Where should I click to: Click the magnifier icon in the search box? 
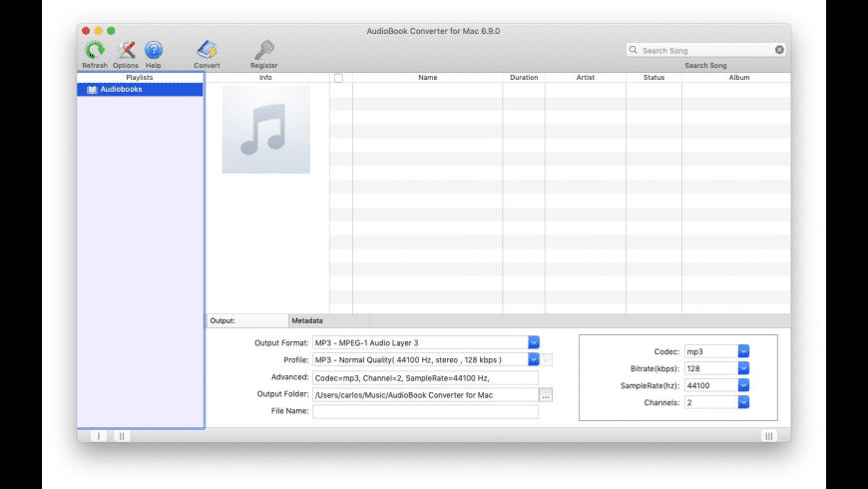(635, 50)
